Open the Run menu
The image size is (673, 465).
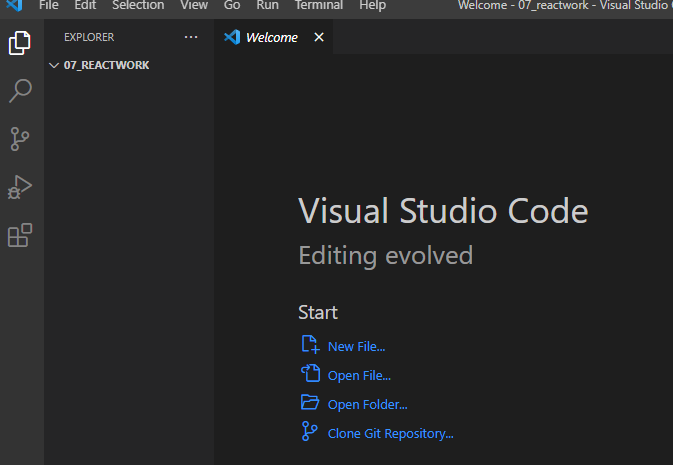click(x=267, y=5)
